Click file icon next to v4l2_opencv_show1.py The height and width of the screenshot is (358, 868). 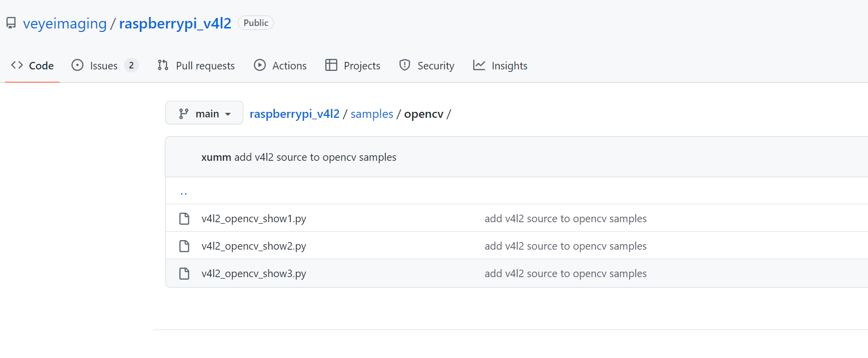(x=184, y=219)
